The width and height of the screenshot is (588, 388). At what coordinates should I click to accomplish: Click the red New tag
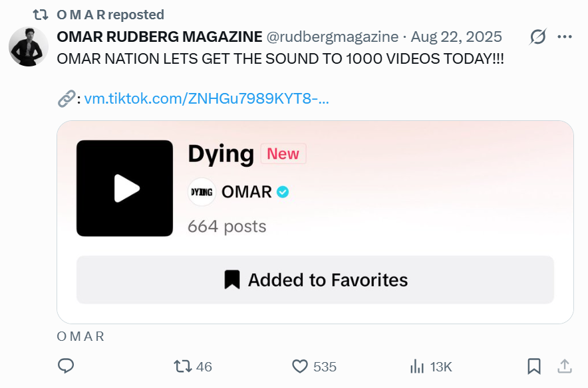pos(283,154)
